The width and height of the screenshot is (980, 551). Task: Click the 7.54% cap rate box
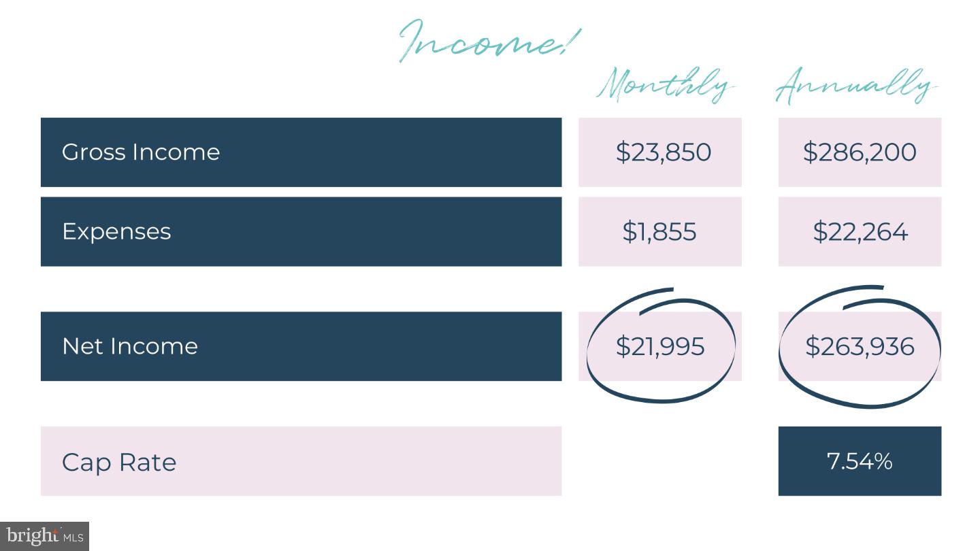pos(860,461)
